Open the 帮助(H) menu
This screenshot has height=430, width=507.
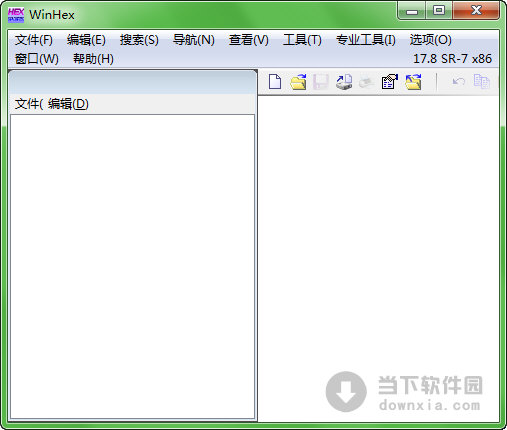click(x=93, y=59)
